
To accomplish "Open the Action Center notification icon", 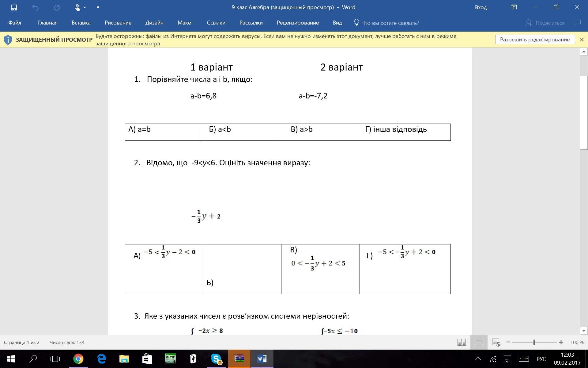I will click(507, 358).
